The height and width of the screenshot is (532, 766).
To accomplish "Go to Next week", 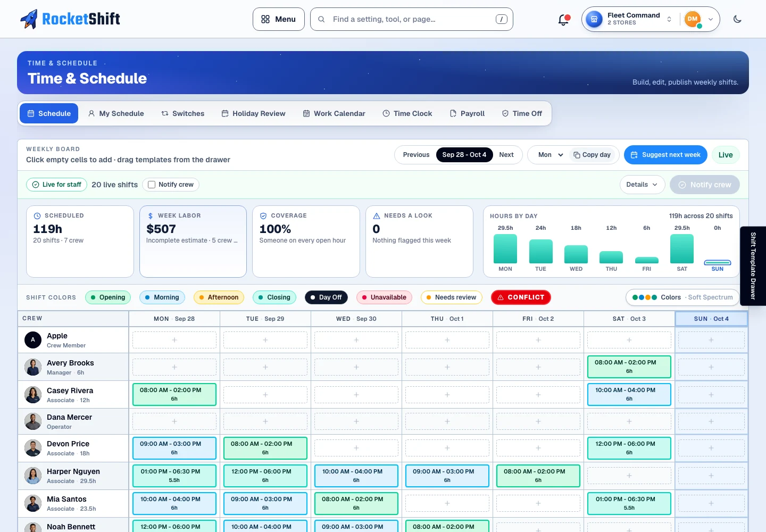I will (x=506, y=155).
